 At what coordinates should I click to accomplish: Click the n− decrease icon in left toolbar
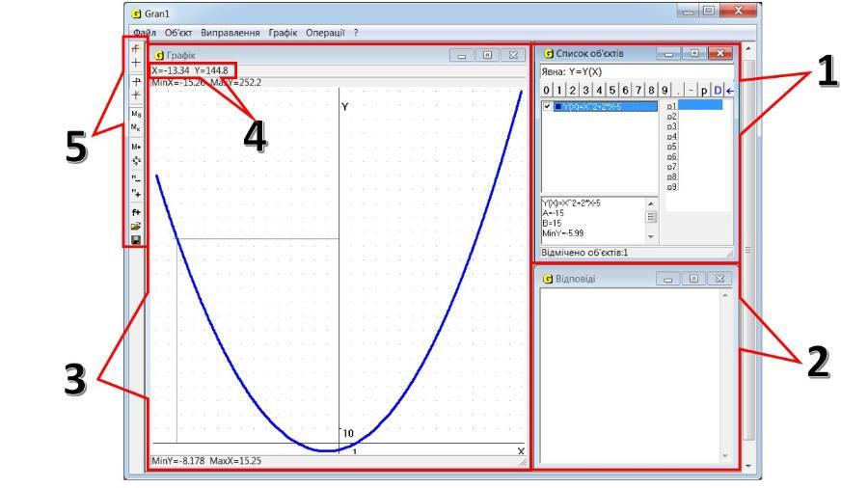(136, 178)
